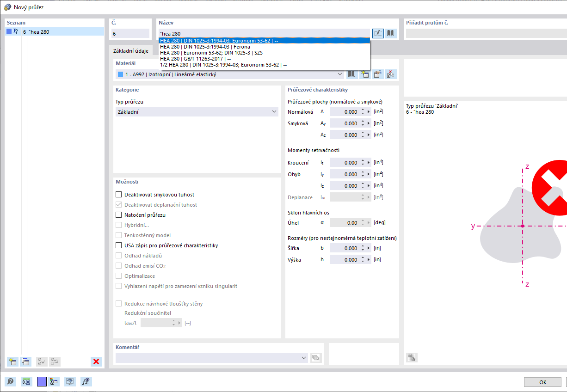Click the I-section icon on the hea 280 list row
This screenshot has width=567, height=392.
click(x=16, y=32)
